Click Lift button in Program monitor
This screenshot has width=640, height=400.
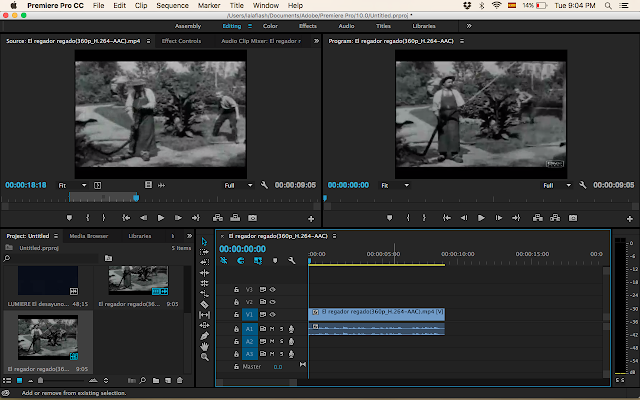(x=538, y=218)
